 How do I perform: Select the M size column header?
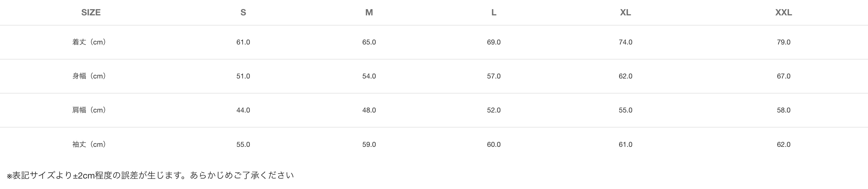pyautogui.click(x=369, y=12)
